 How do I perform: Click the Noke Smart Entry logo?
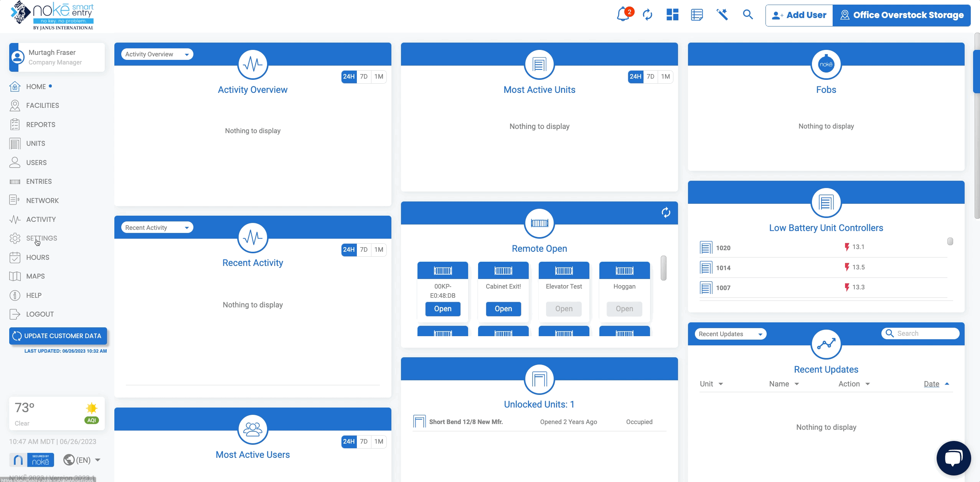[x=53, y=15]
